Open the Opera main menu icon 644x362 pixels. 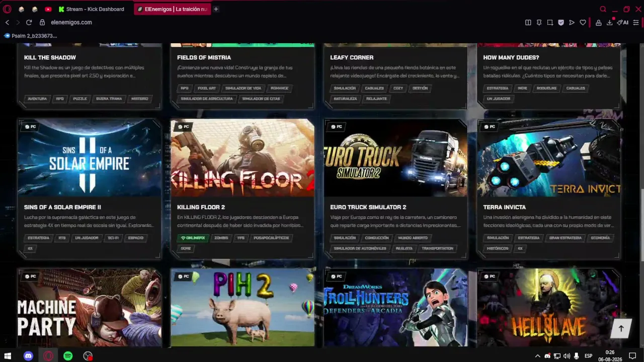pyautogui.click(x=7, y=9)
